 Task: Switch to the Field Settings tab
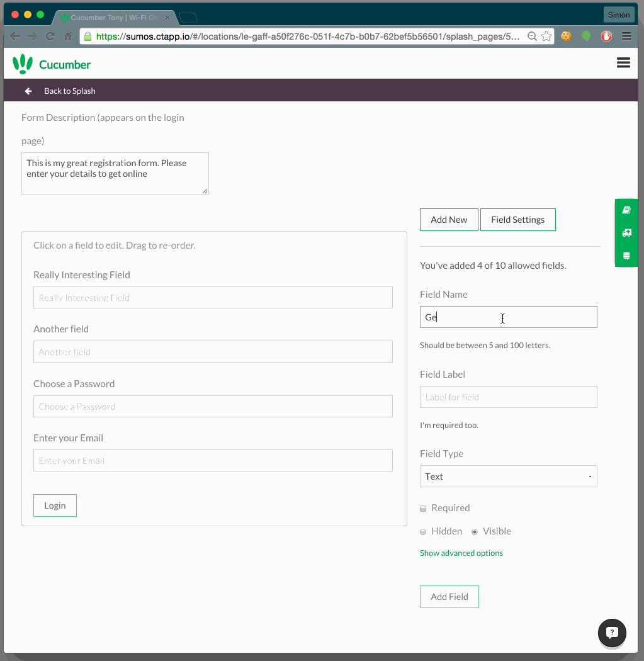click(517, 220)
